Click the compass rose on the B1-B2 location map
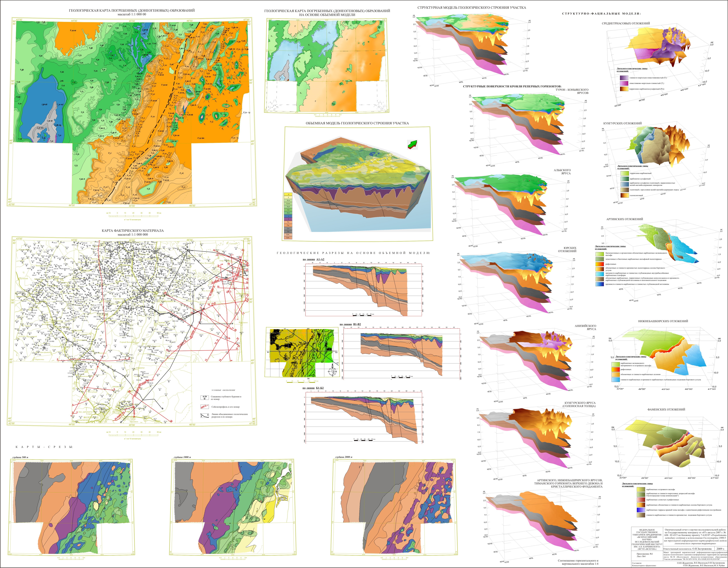Viewport: 728px width, 568px height. (x=332, y=370)
